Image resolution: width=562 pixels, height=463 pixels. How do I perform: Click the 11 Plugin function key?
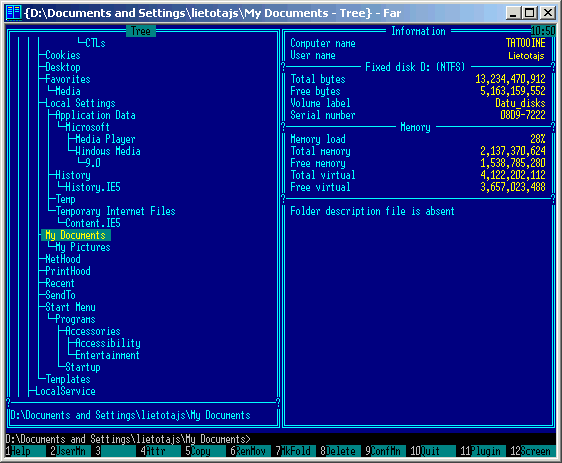click(x=483, y=451)
